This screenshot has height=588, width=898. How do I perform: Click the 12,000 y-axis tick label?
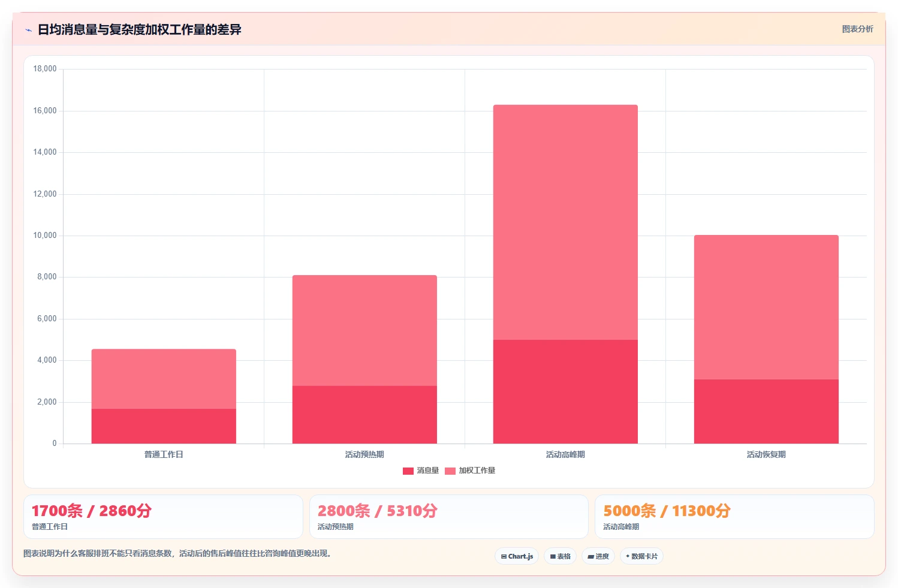45,194
